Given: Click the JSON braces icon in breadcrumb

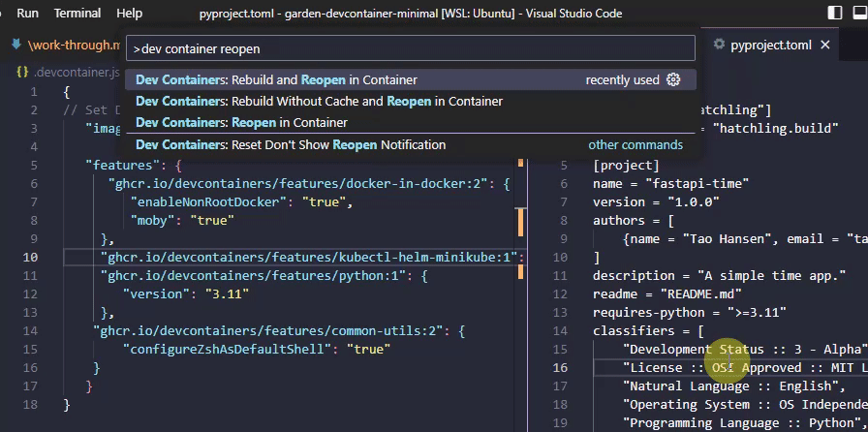Looking at the screenshot, I should [x=22, y=73].
